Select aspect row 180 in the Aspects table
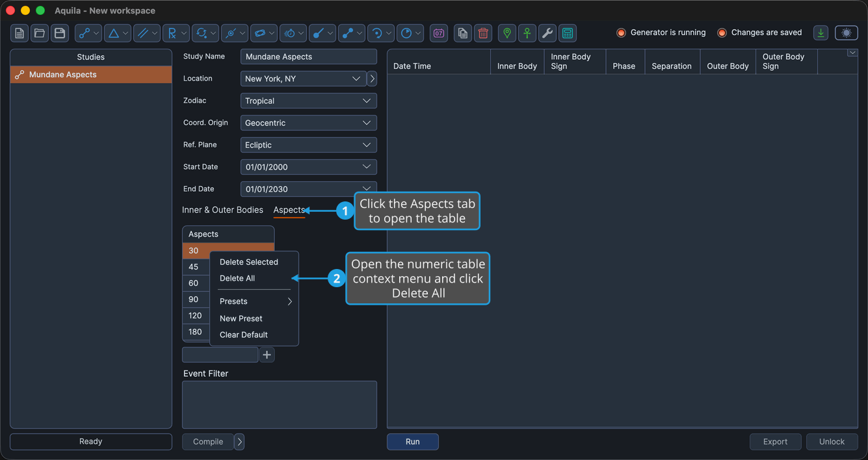 click(x=196, y=332)
